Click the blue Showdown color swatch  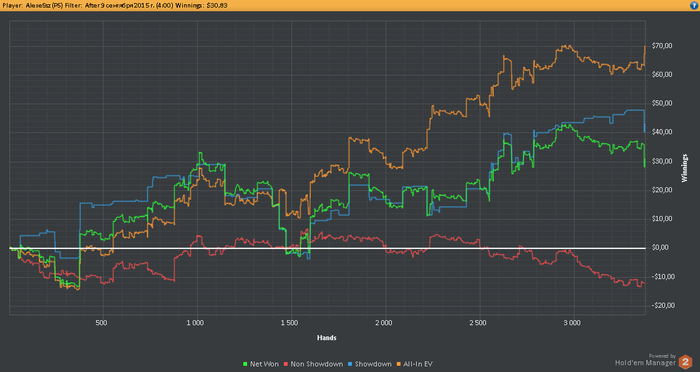(x=350, y=364)
